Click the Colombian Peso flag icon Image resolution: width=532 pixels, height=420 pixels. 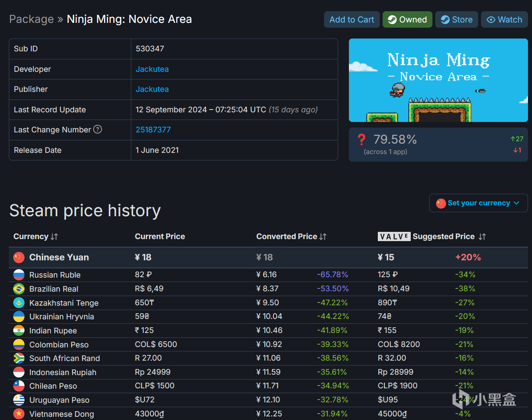coord(19,345)
